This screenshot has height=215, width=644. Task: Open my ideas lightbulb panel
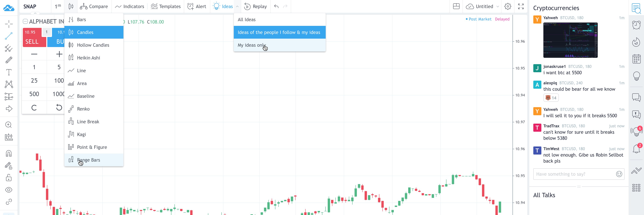[636, 76]
